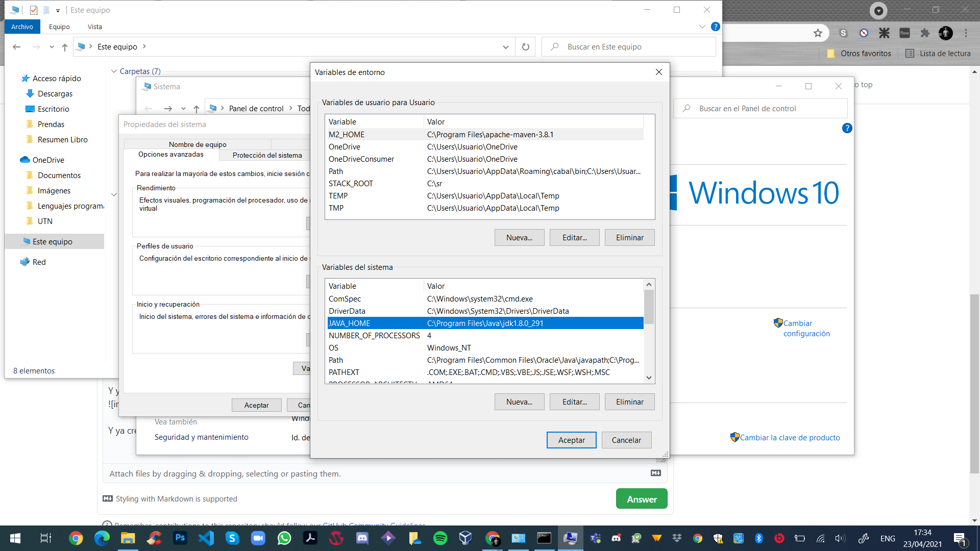980x551 pixels.
Task: Select the M2_HOME user variable row
Action: tap(485, 135)
